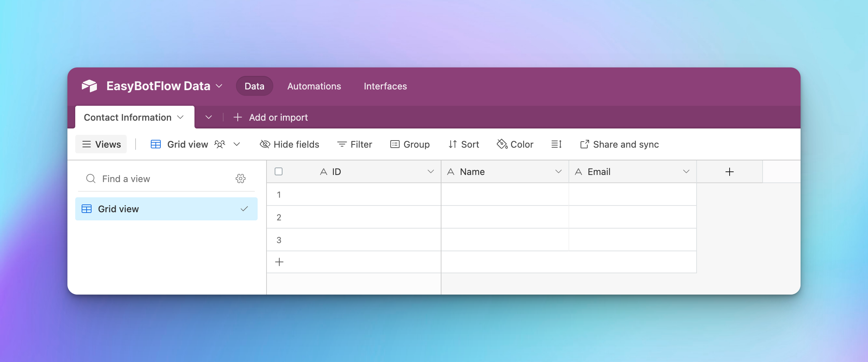Open the ID field dropdown arrow
Viewport: 868px width, 362px height.
click(431, 172)
